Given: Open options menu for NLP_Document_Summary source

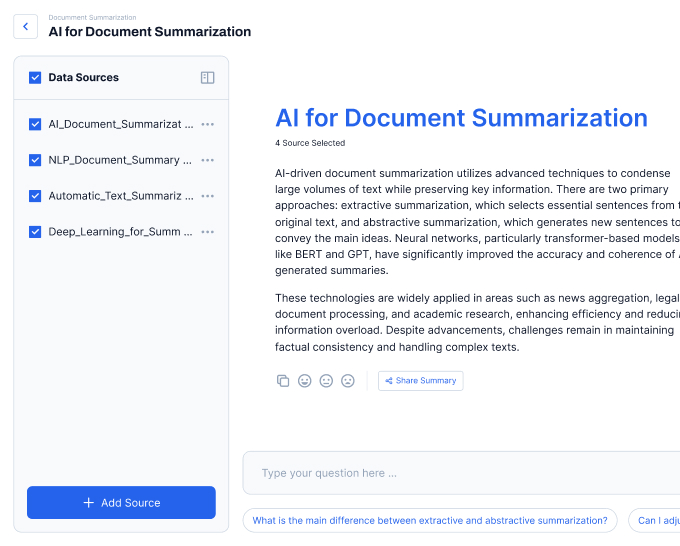Looking at the screenshot, I should [x=207, y=160].
